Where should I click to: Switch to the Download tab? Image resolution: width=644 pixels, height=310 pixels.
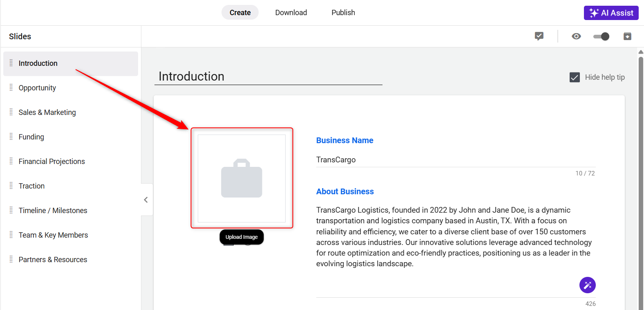[291, 13]
